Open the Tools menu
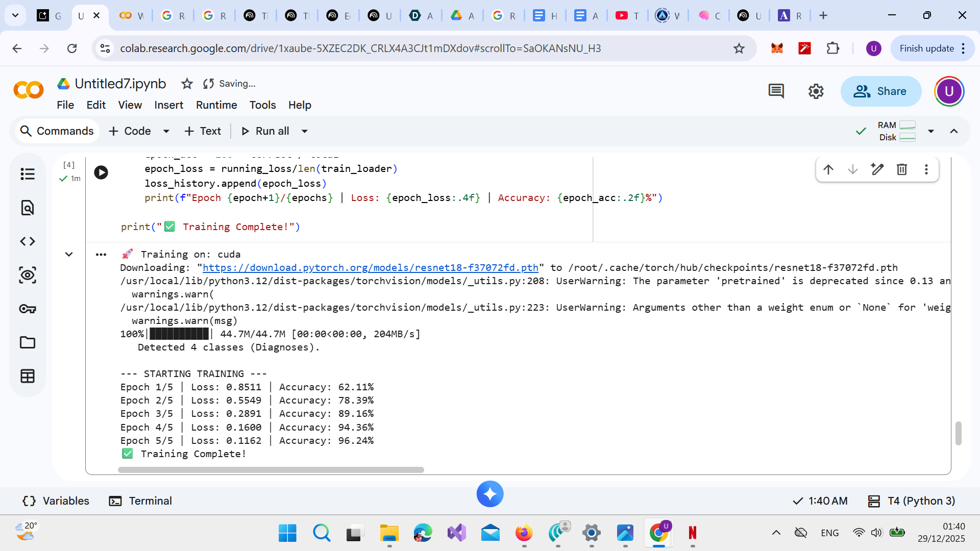Viewport: 980px width, 551px height. (x=262, y=105)
